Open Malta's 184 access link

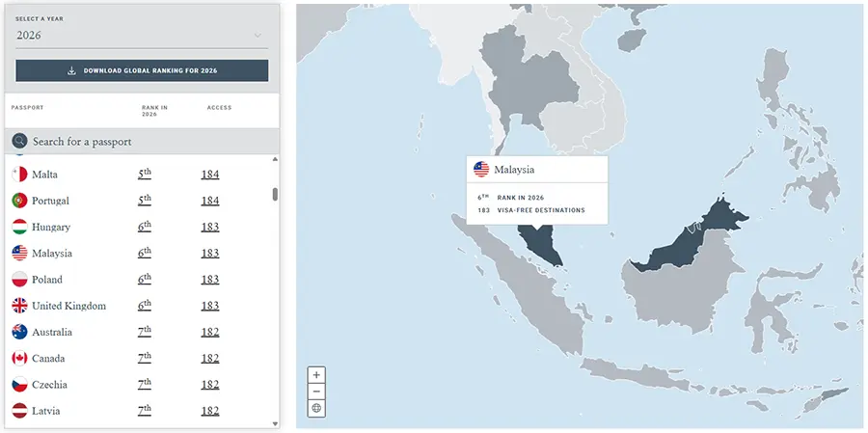pos(210,175)
